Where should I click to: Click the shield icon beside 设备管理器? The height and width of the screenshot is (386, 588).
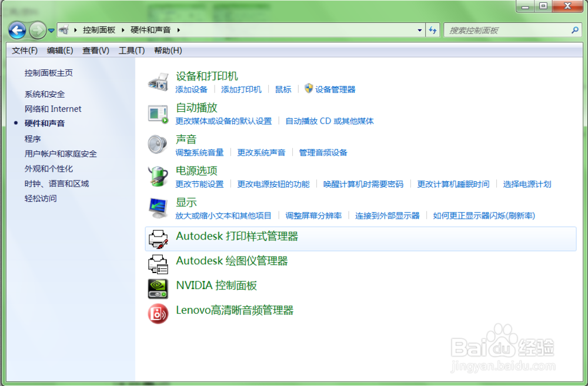309,89
